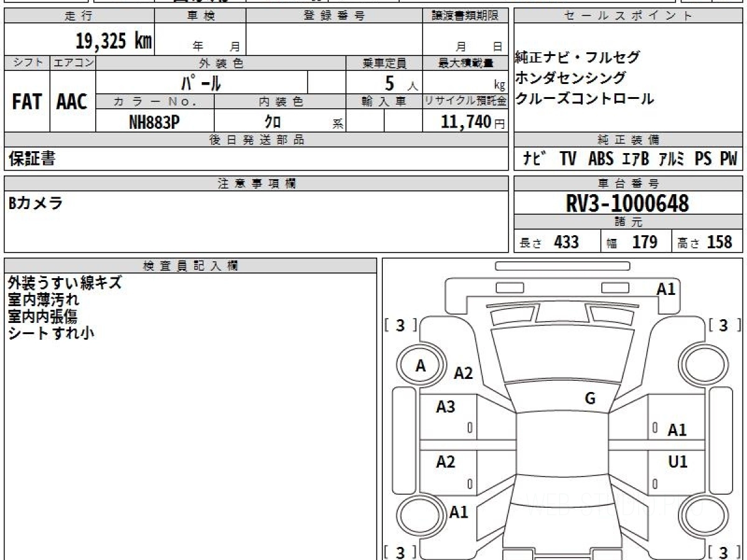Select the color code NH883P field

click(x=154, y=121)
